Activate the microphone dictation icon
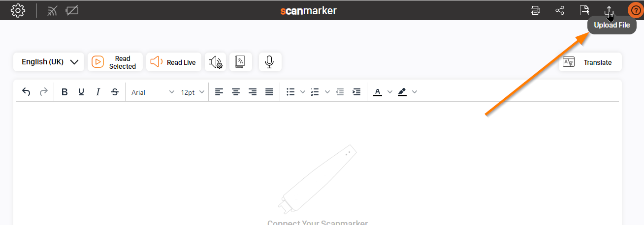This screenshot has width=644, height=225. [x=269, y=62]
